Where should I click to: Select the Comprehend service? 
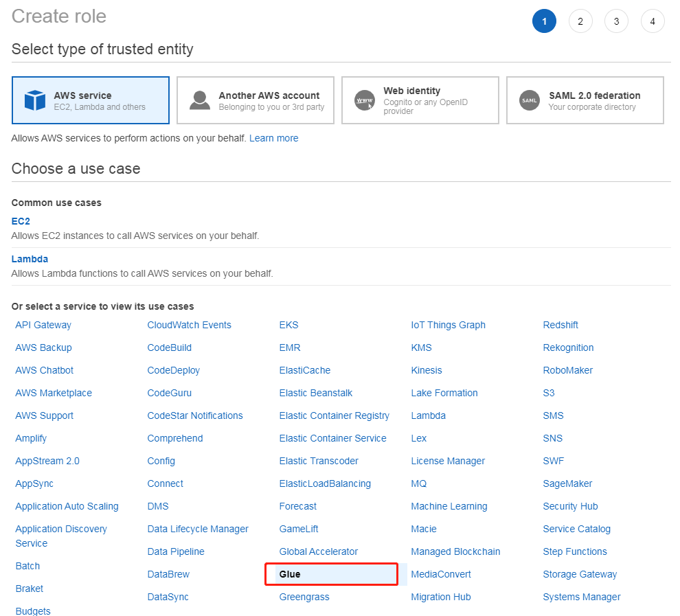[x=174, y=438]
